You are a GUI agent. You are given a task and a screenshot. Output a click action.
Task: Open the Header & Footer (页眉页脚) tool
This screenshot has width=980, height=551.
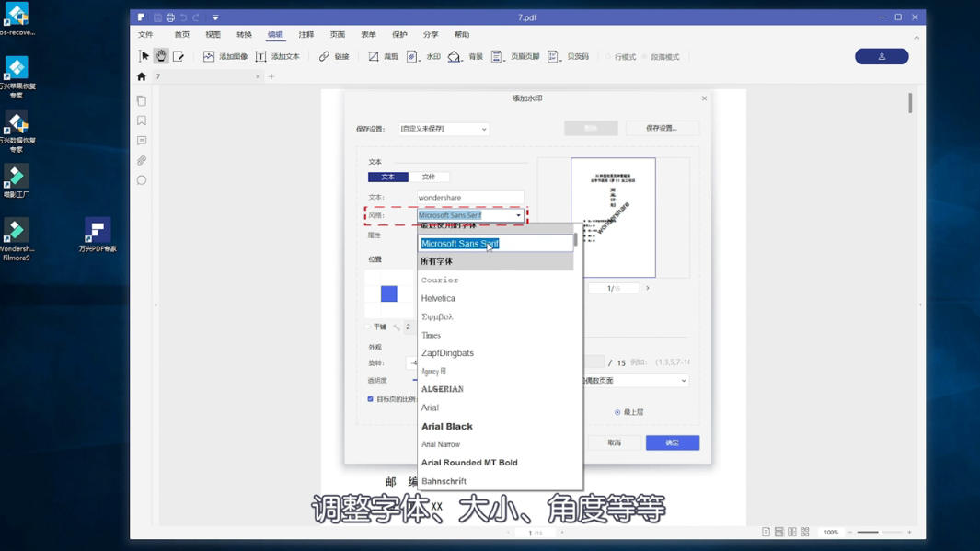tap(515, 56)
